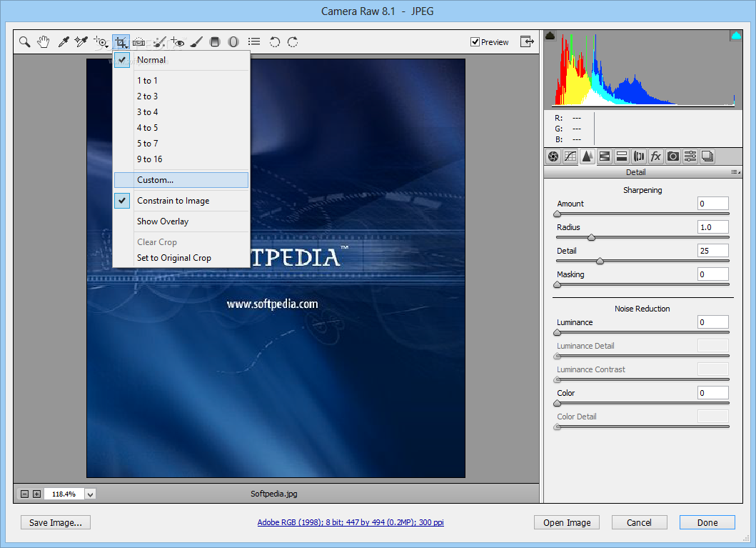Choose the 4 to 5 crop ratio

click(181, 128)
